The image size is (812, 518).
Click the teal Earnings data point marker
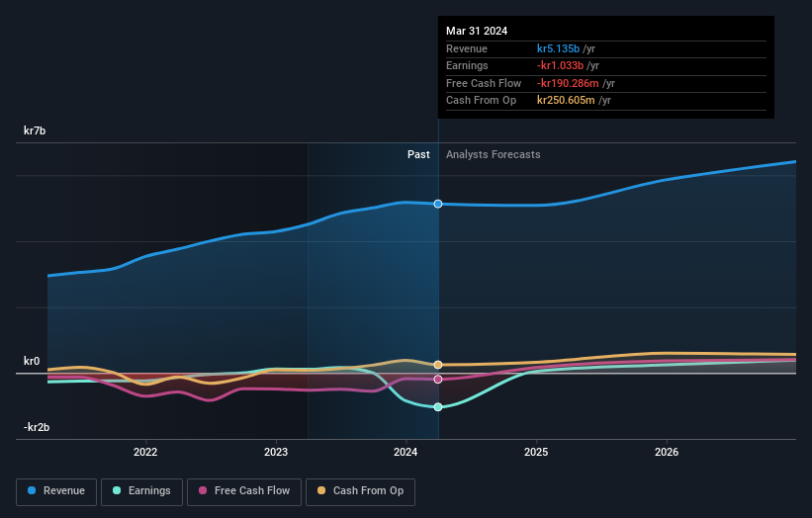pos(438,407)
